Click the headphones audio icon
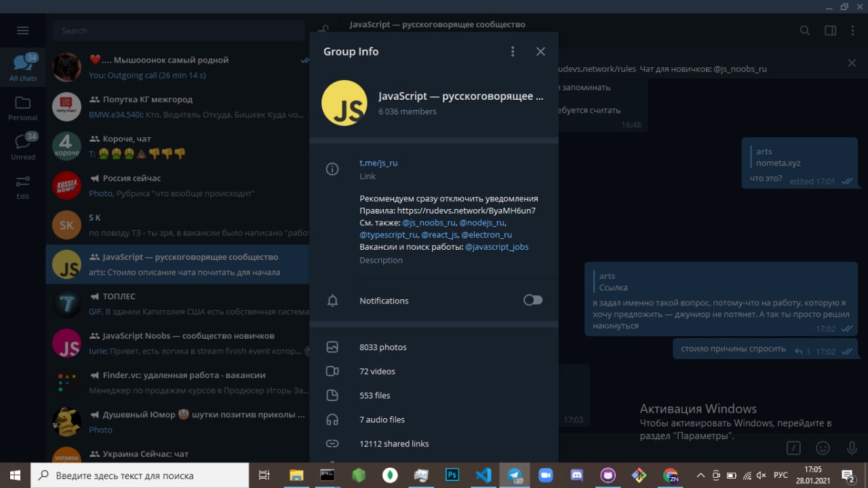The image size is (868, 488). click(x=332, y=419)
